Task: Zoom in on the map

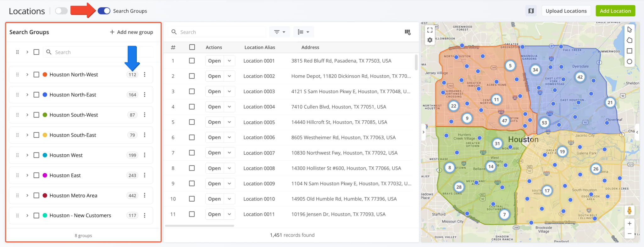Action: 630,224
